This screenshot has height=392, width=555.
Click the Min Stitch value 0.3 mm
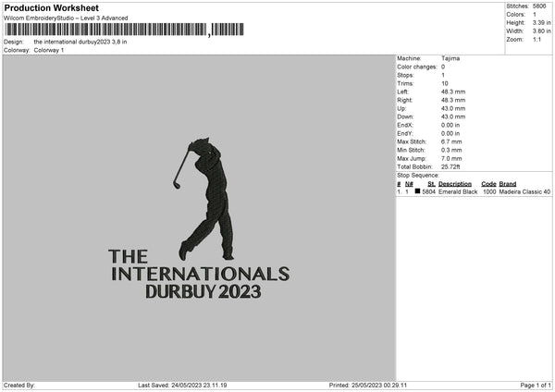click(x=451, y=151)
